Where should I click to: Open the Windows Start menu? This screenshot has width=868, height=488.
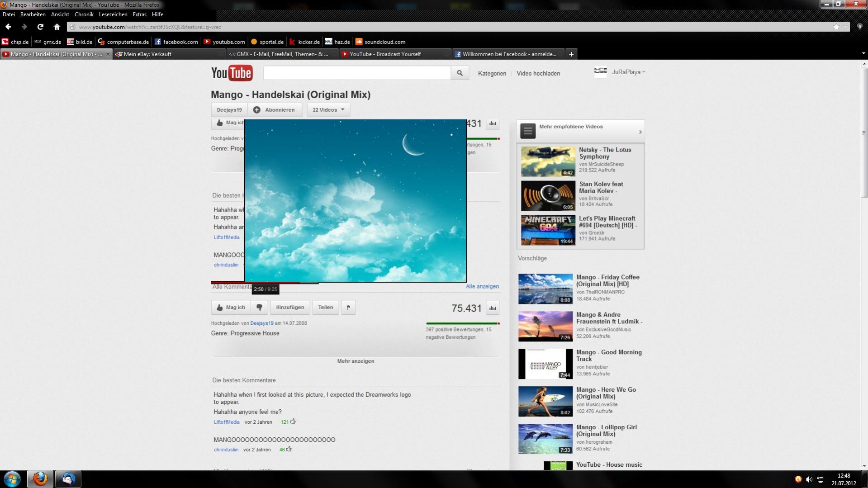click(12, 479)
